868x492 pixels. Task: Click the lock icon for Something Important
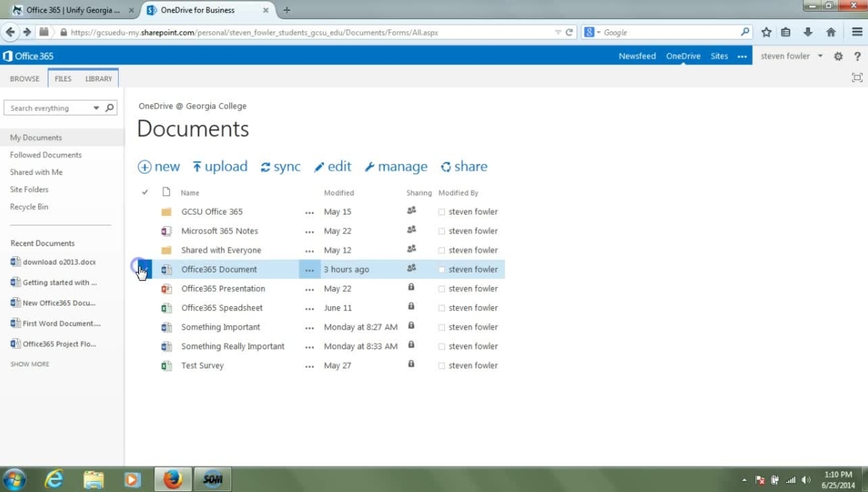click(411, 326)
